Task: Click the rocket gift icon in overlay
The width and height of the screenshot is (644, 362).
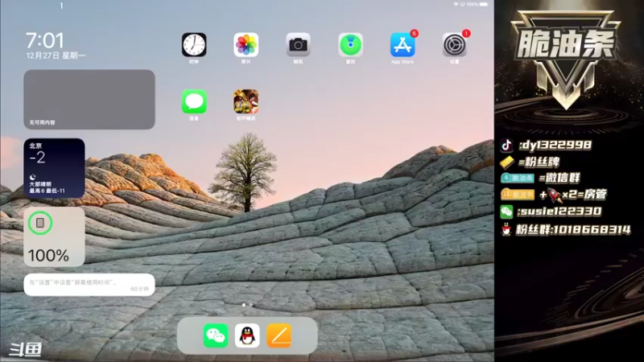Action: tap(555, 195)
